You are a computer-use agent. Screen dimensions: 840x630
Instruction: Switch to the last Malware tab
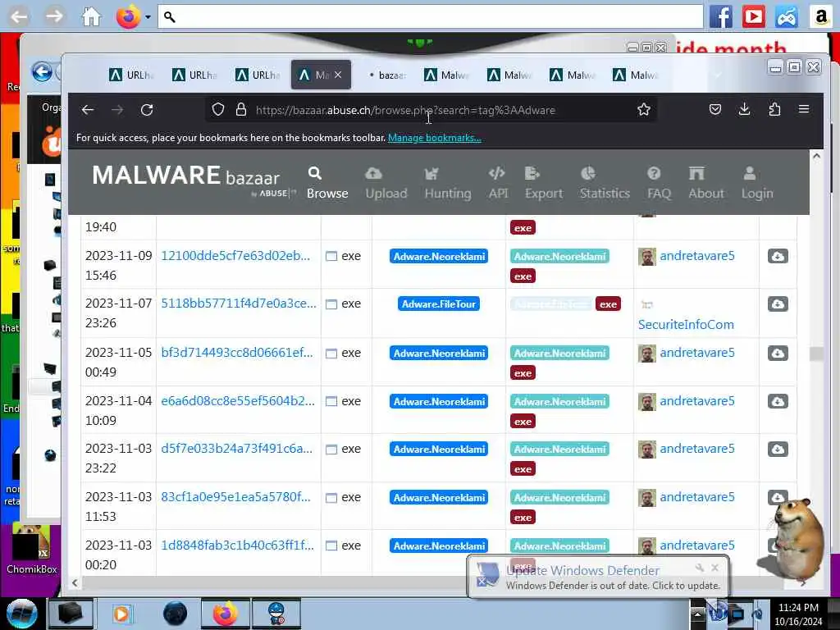click(636, 75)
